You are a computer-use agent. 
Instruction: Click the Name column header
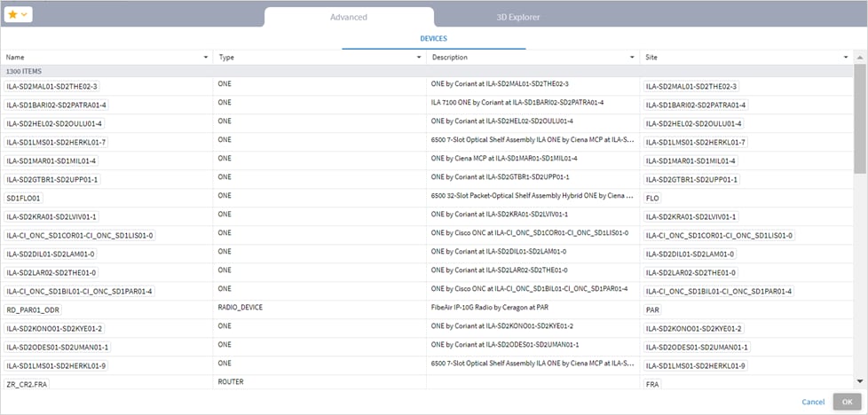pos(107,58)
